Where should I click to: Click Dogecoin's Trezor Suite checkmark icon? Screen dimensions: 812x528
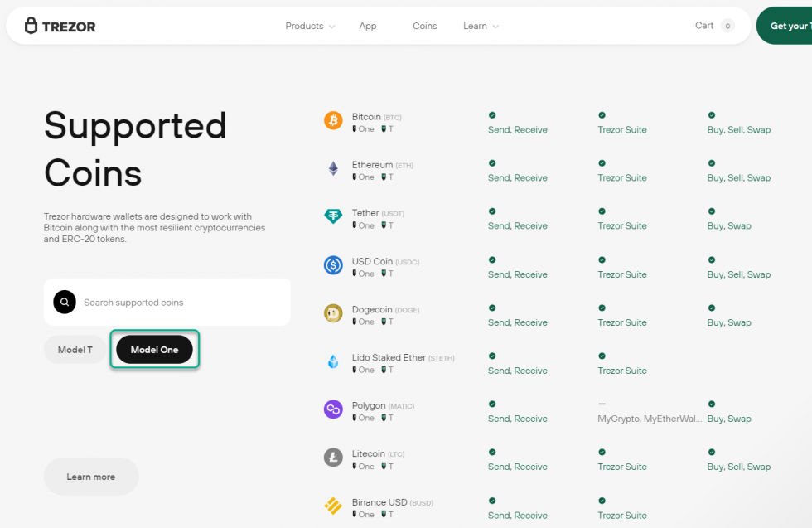602,308
